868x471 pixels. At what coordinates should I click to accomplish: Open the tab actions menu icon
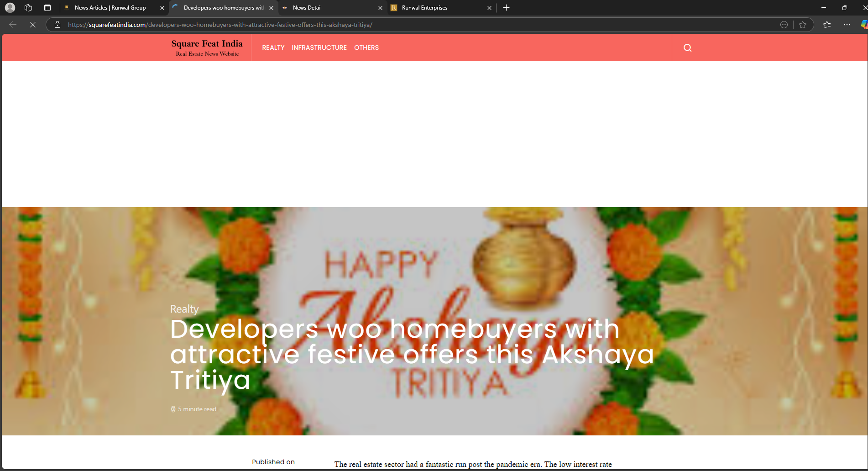(47, 8)
